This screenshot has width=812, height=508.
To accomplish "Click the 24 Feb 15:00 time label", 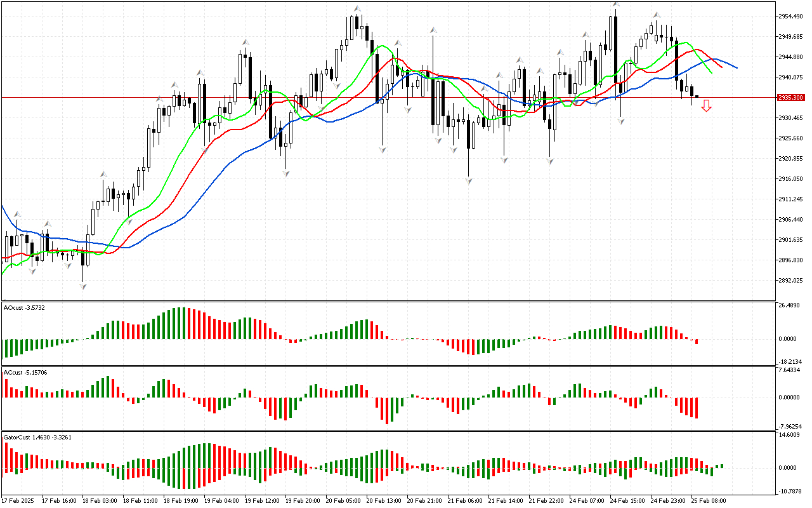I will click(x=628, y=501).
